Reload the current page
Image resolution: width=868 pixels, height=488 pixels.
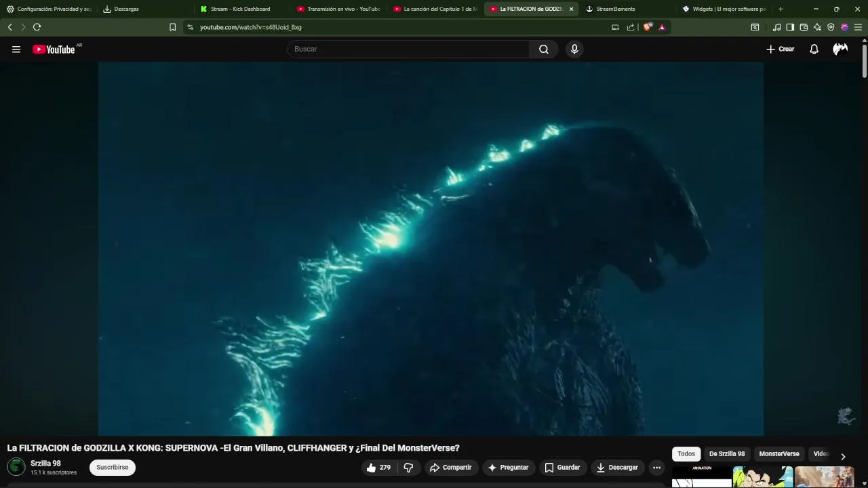click(37, 27)
